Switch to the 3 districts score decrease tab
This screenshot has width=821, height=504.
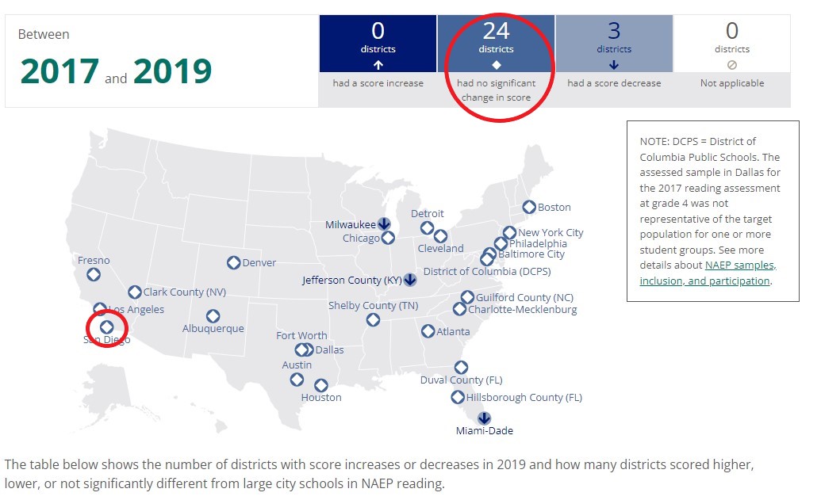[614, 44]
